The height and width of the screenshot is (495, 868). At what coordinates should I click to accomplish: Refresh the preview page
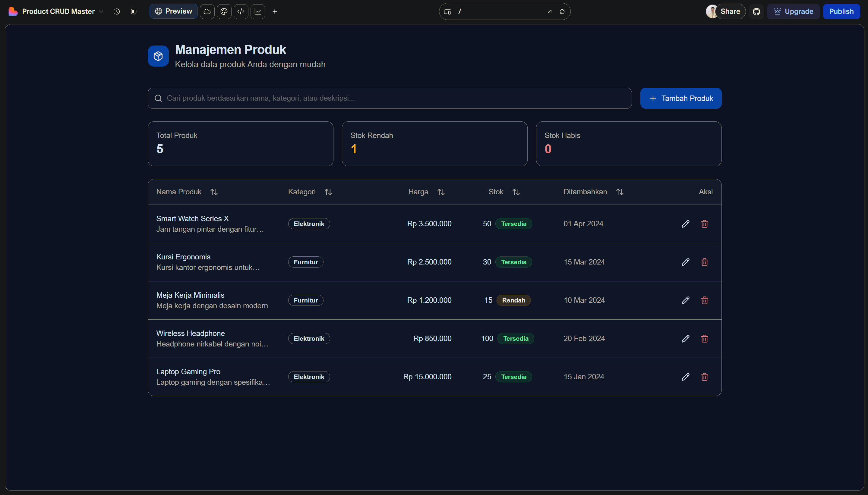pyautogui.click(x=562, y=11)
